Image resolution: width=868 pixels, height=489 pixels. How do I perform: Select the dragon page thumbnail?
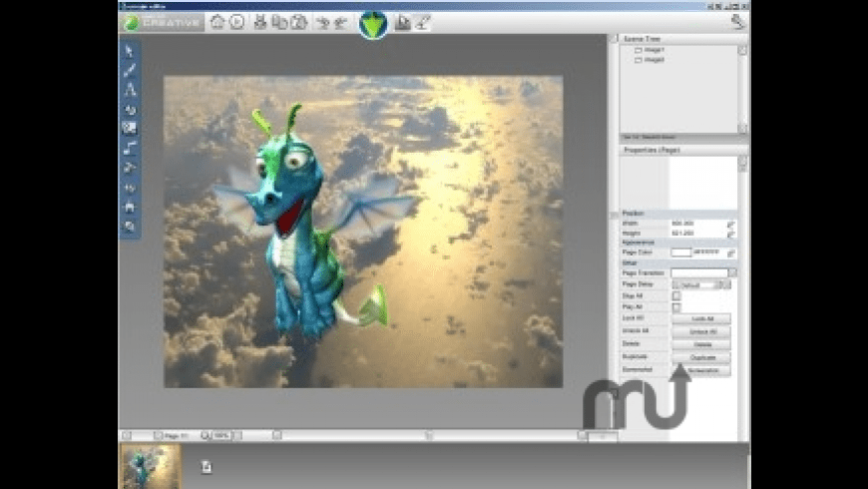[x=151, y=465]
